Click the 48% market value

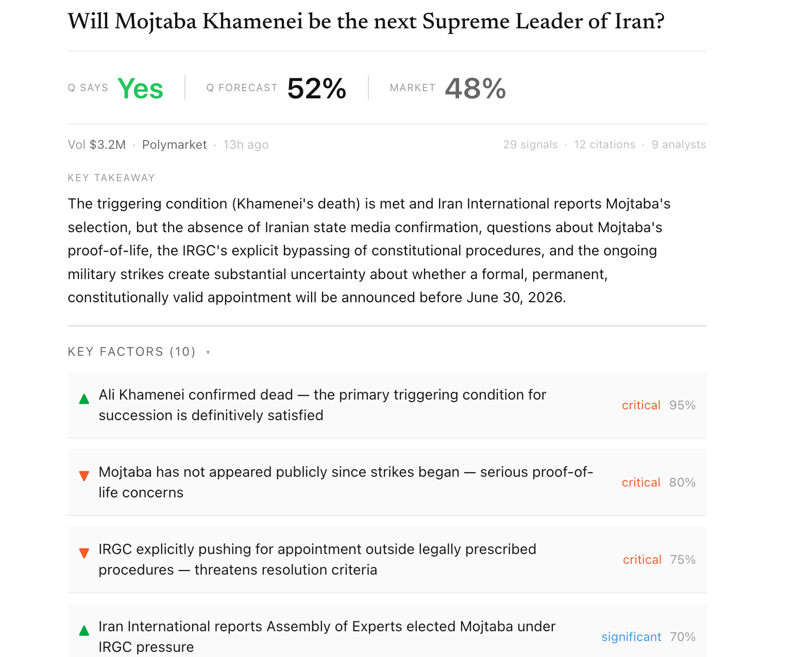475,89
